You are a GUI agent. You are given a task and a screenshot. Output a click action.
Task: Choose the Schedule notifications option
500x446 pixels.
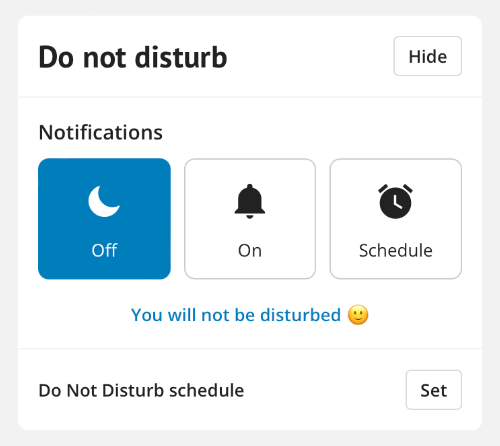pyautogui.click(x=396, y=219)
